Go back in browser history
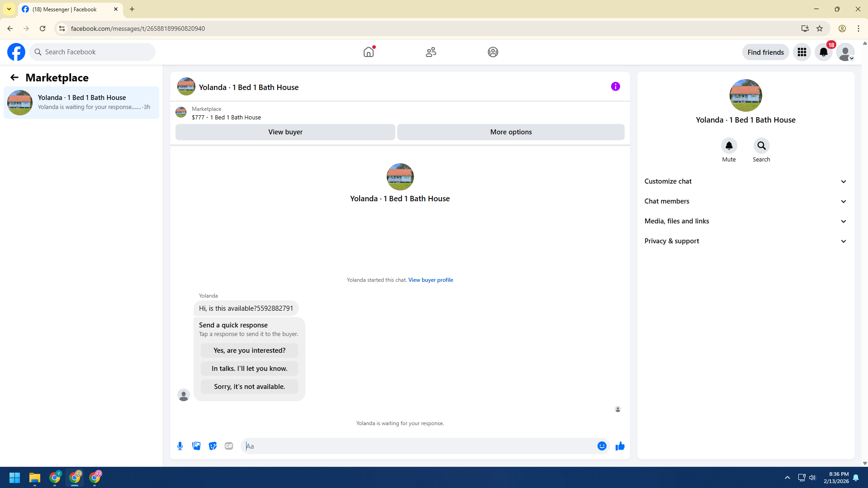This screenshot has height=488, width=868. click(x=10, y=28)
